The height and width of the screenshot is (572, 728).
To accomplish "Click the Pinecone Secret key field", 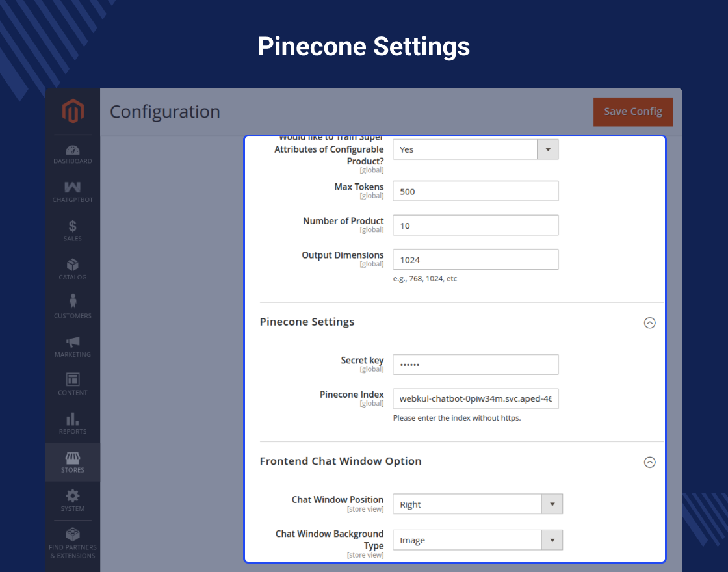I will (x=475, y=365).
